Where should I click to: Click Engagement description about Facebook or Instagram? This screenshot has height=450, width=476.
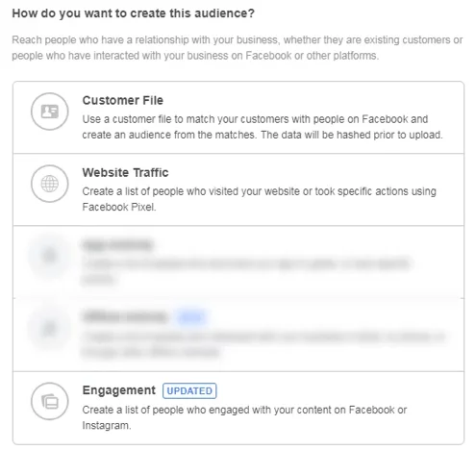pos(244,417)
